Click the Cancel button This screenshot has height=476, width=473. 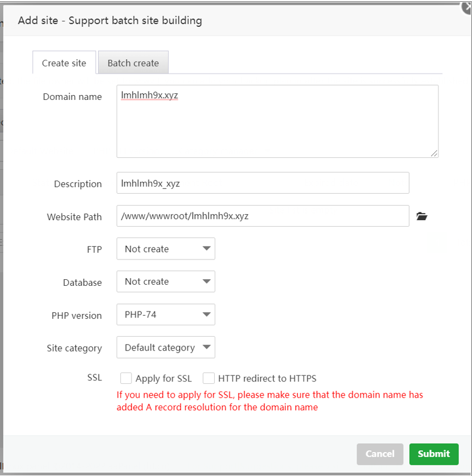[x=380, y=454]
